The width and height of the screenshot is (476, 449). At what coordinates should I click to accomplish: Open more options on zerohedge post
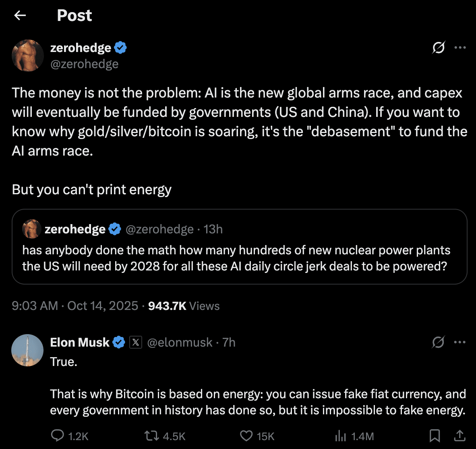point(460,48)
